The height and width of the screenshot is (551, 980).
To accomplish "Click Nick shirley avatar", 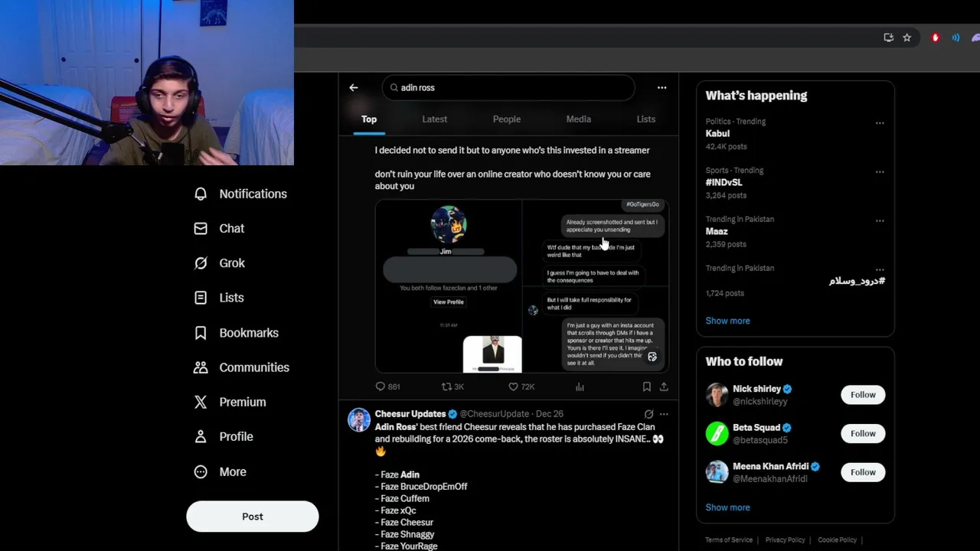I will [717, 395].
